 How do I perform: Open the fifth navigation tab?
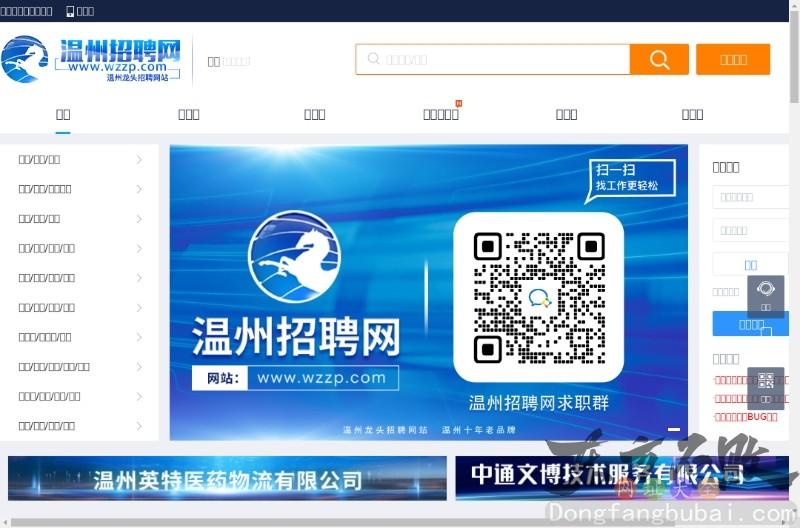tap(566, 114)
